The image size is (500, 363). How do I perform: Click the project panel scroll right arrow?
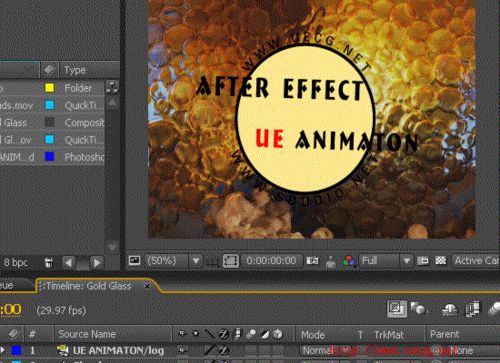[x=97, y=263]
